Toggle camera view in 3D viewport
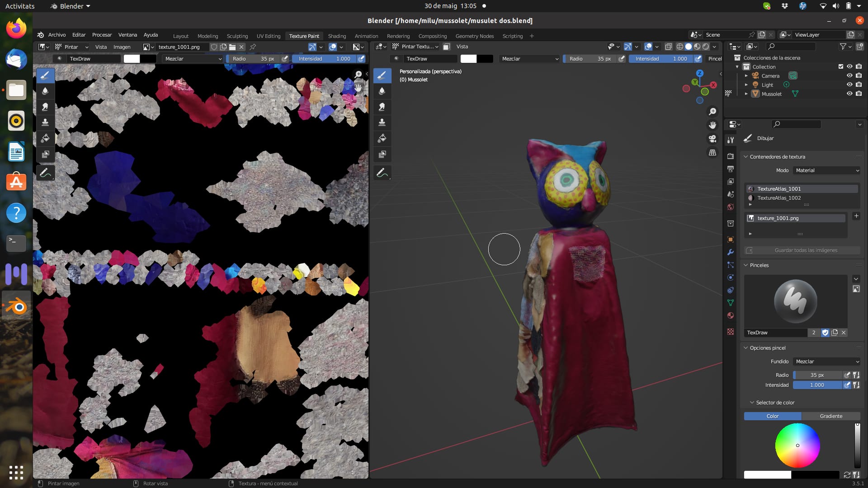This screenshot has height=488, width=868. pos(712,139)
